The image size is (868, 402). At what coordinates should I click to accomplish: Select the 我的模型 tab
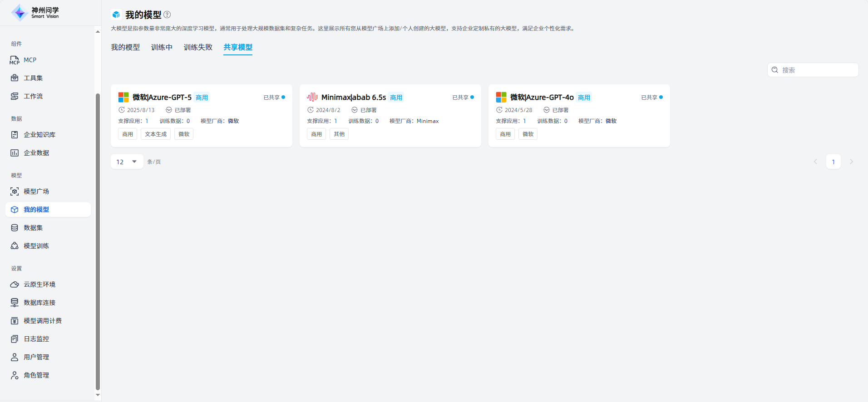pyautogui.click(x=125, y=47)
